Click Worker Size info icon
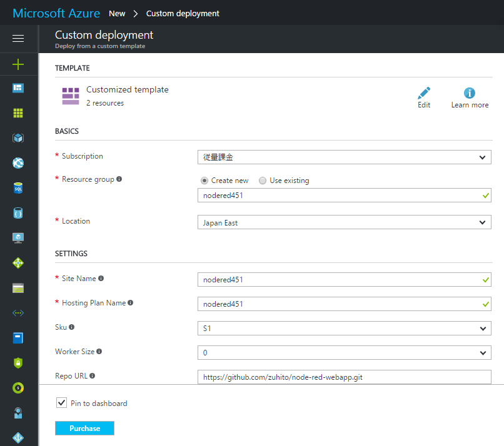 coord(99,351)
